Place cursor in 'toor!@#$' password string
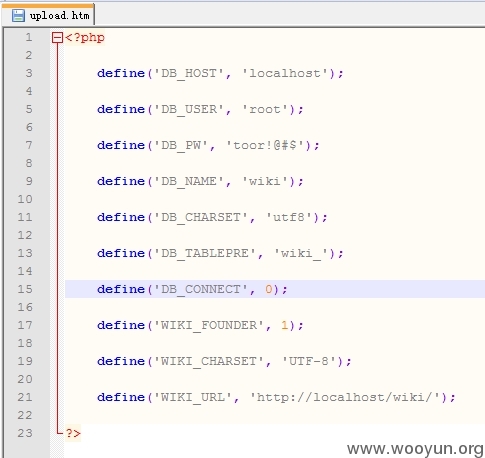This screenshot has width=485, height=458. 264,145
